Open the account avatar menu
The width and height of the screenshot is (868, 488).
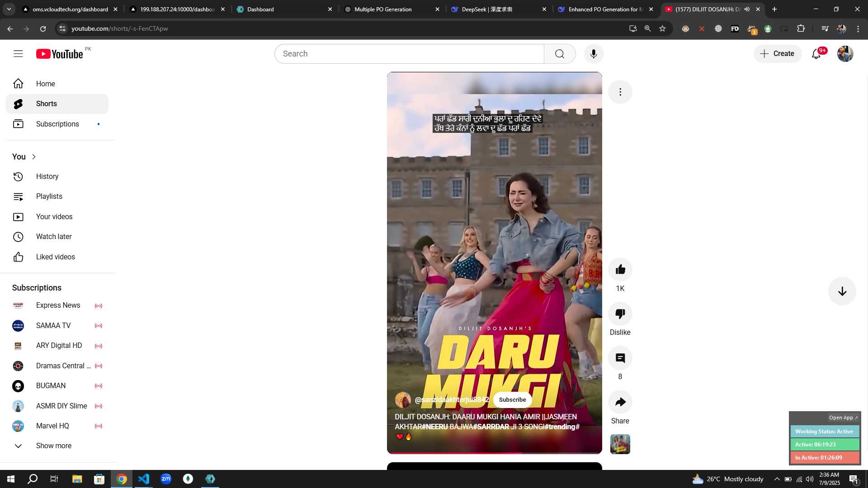click(x=845, y=54)
